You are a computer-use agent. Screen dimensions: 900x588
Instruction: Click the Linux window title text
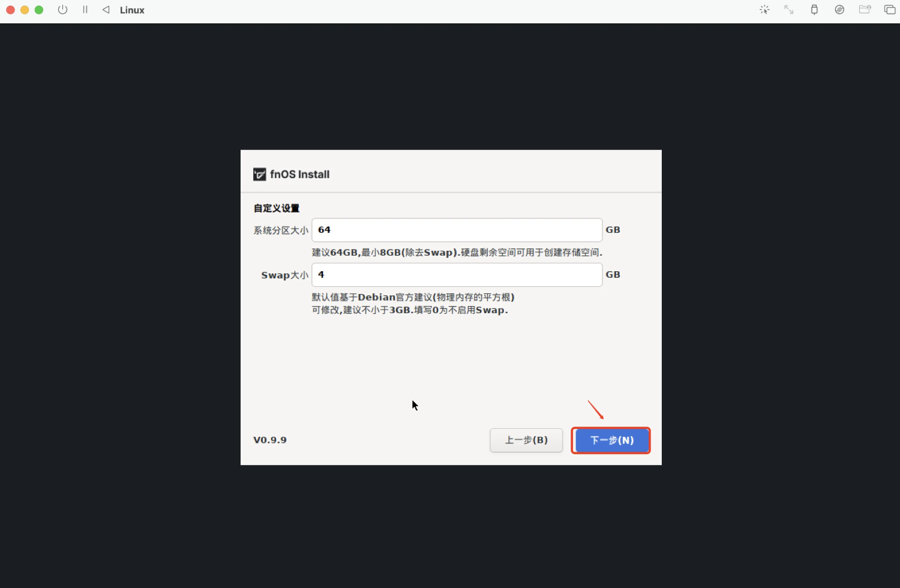click(x=132, y=10)
